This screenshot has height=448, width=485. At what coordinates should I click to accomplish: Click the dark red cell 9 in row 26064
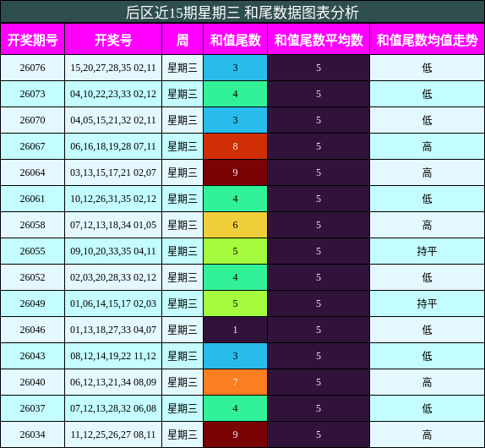point(236,172)
